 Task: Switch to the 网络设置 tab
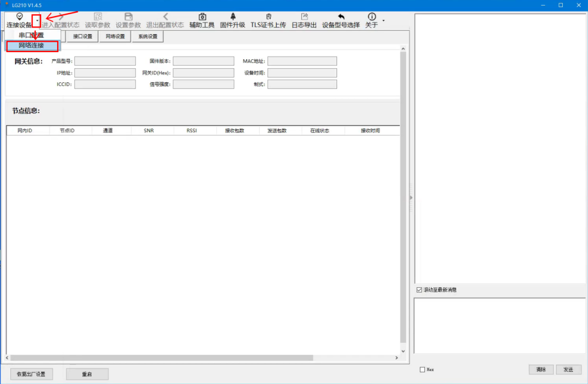[x=115, y=37]
